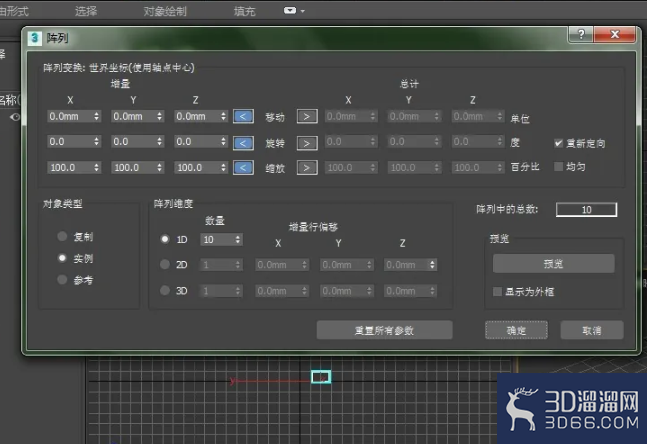Click the incremental Scale X spinner arrows
647x444 pixels.
[97, 168]
